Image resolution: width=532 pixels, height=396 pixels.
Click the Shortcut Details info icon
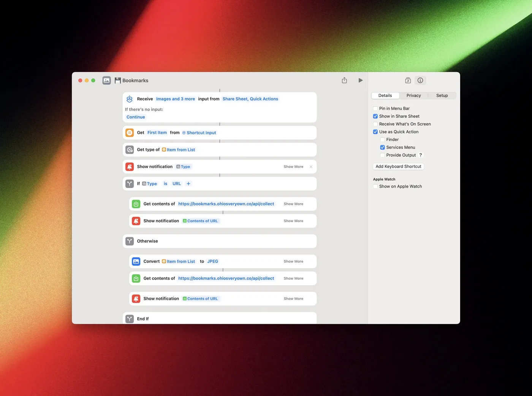pos(420,80)
